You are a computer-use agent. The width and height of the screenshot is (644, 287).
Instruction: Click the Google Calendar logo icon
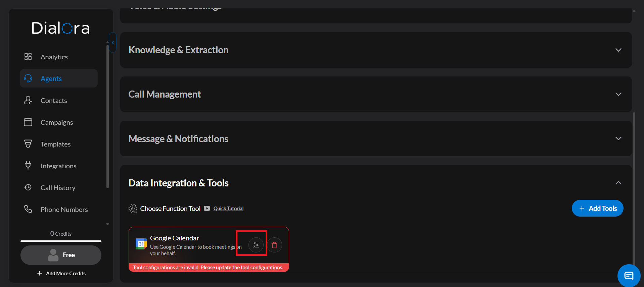tap(141, 244)
